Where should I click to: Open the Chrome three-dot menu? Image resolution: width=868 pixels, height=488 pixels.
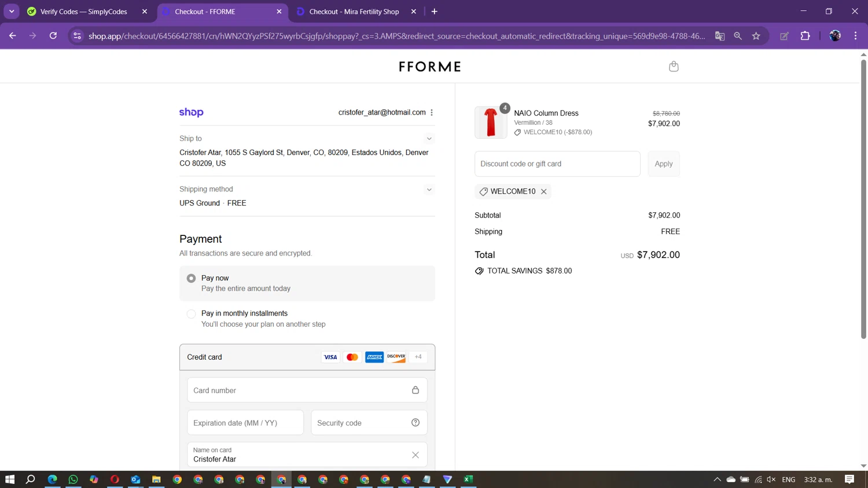[x=855, y=36]
